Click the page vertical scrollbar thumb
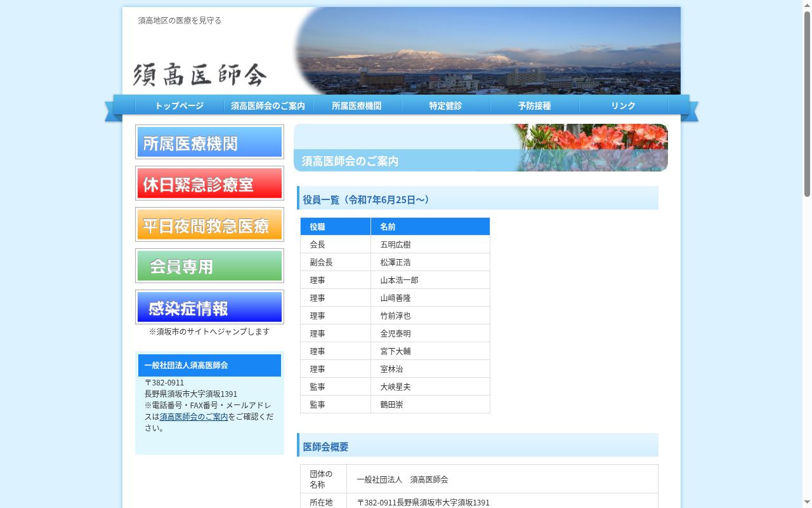The width and height of the screenshot is (812, 508). [x=807, y=105]
